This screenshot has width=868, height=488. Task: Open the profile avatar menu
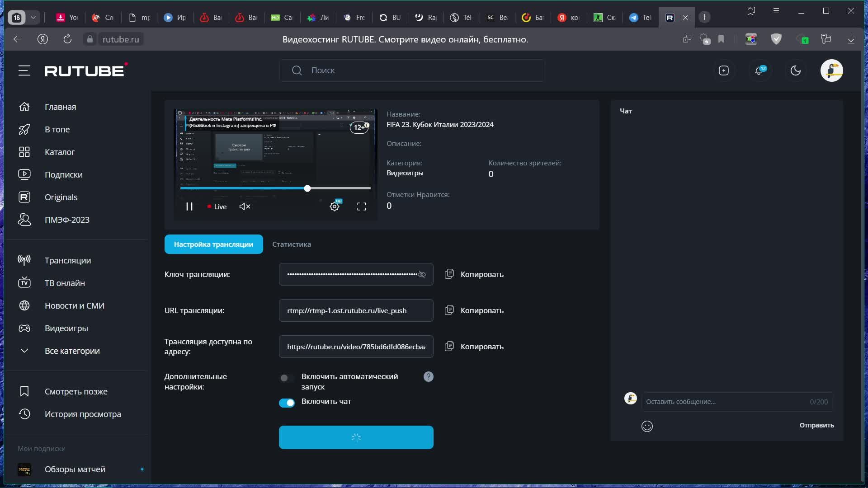pos(832,70)
